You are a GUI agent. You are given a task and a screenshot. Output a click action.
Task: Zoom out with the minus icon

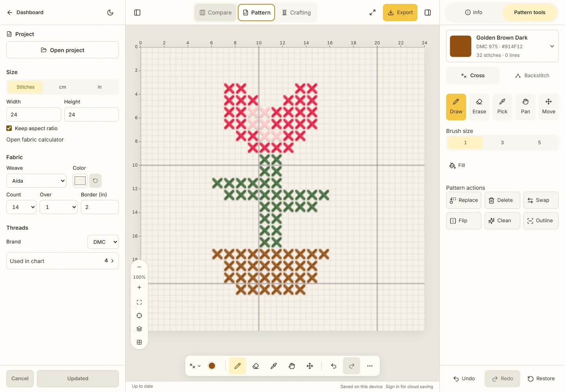click(x=139, y=267)
